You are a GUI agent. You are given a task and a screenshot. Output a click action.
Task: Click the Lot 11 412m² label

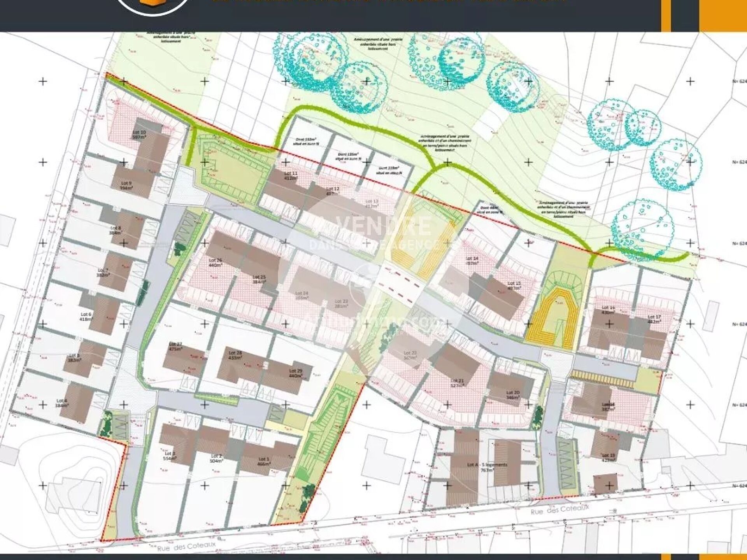tap(291, 175)
